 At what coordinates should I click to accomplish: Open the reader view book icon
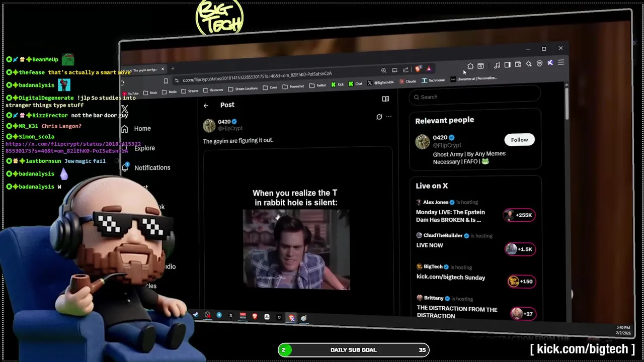385,99
